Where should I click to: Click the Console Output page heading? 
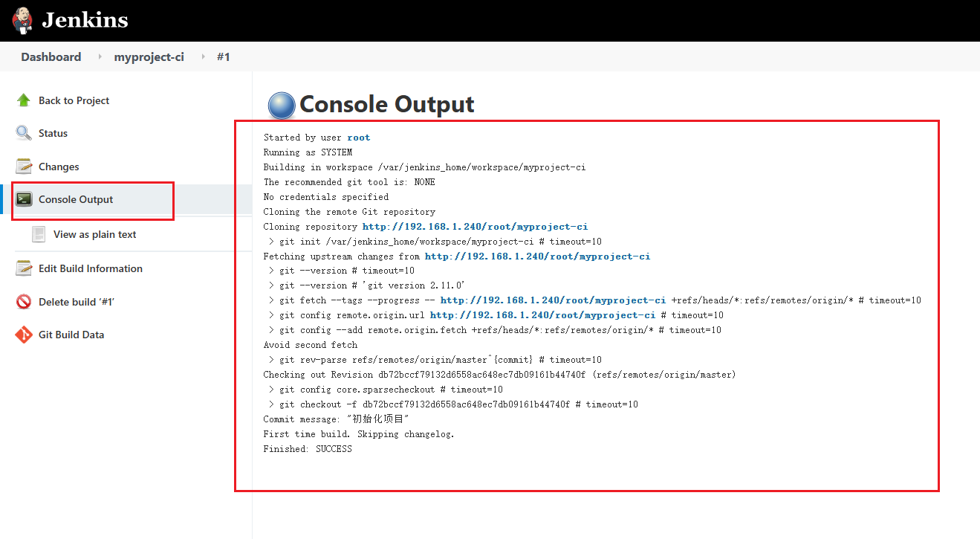[387, 104]
